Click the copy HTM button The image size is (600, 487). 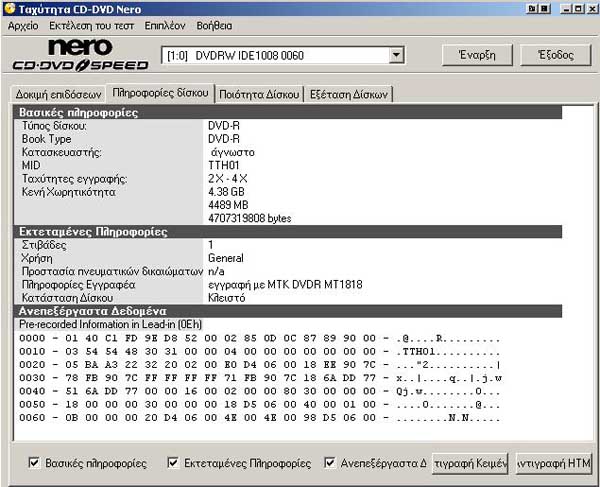554,464
